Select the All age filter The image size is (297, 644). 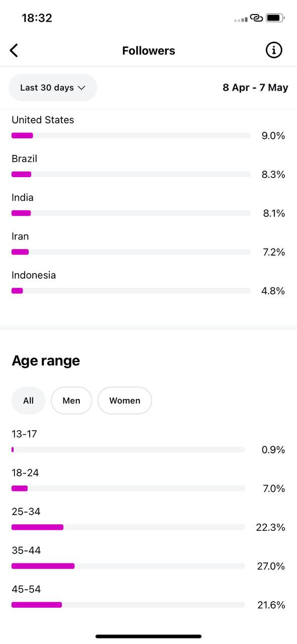(x=29, y=400)
